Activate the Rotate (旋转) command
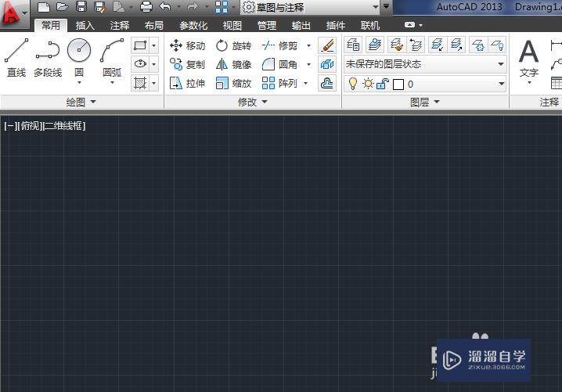This screenshot has width=562, height=392. (233, 46)
